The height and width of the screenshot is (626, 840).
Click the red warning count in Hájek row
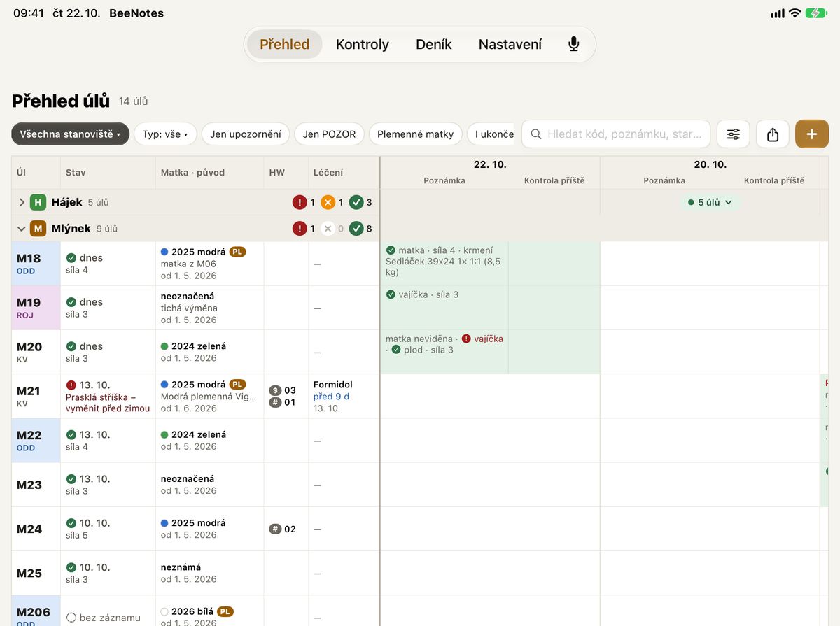point(304,203)
